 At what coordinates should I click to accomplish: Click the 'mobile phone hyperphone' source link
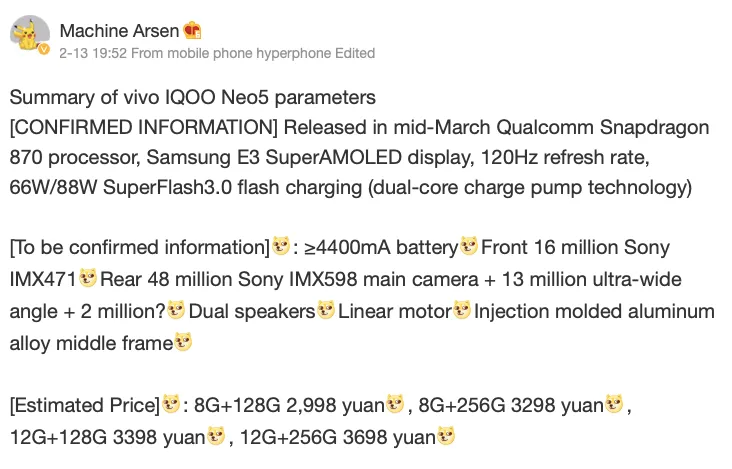tap(253, 53)
